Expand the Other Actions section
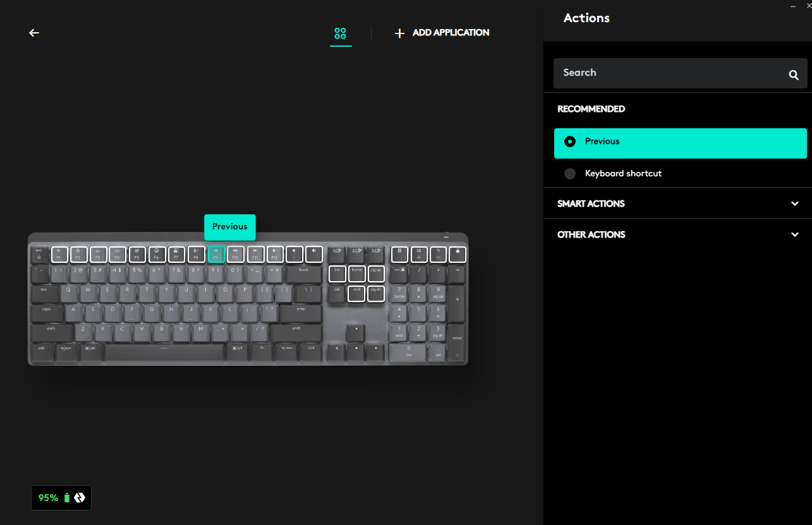 tap(677, 234)
